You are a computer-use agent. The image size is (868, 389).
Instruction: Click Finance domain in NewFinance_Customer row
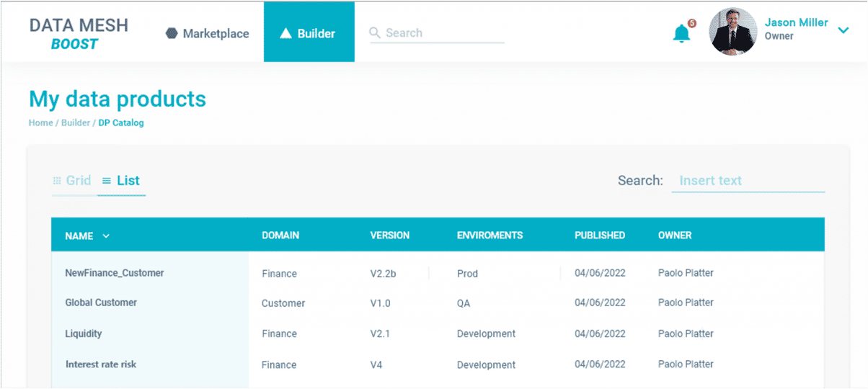tap(280, 274)
